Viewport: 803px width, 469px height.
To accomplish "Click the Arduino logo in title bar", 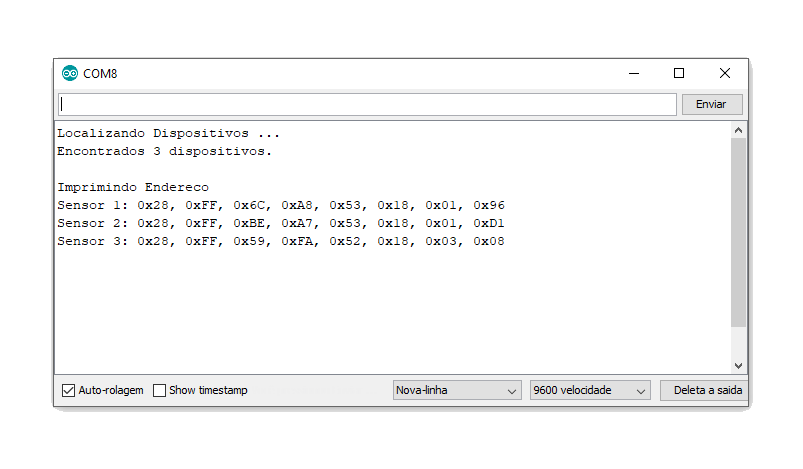I will tap(70, 73).
